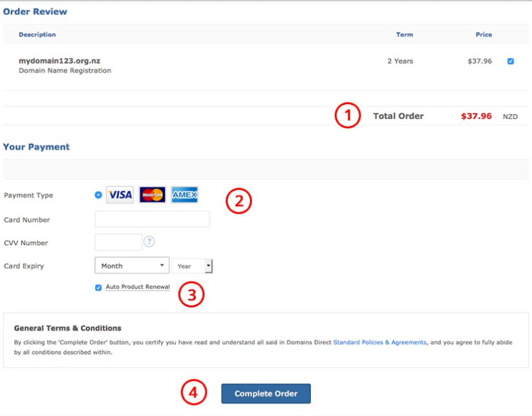532x416 pixels.
Task: Click the MasterCard logo
Action: click(153, 194)
